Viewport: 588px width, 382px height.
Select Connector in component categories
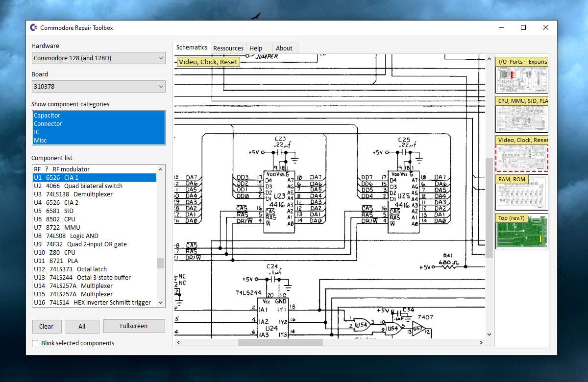click(x=98, y=124)
